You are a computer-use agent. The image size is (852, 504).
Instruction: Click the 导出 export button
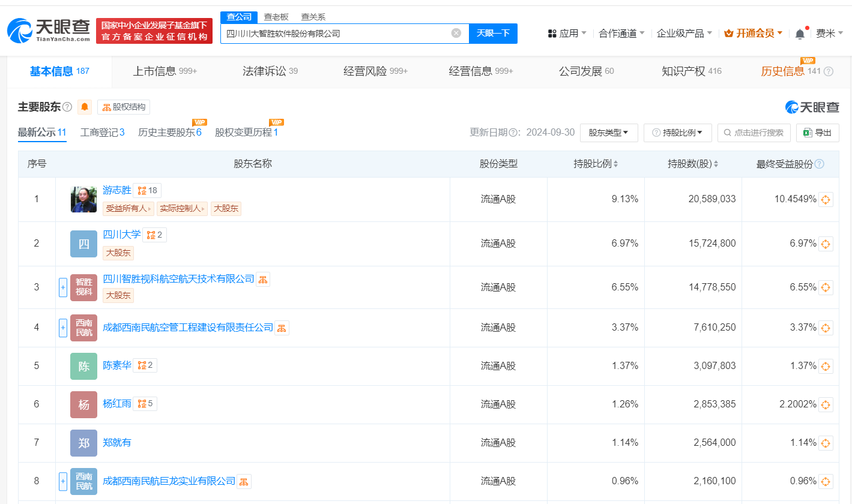[x=817, y=133]
